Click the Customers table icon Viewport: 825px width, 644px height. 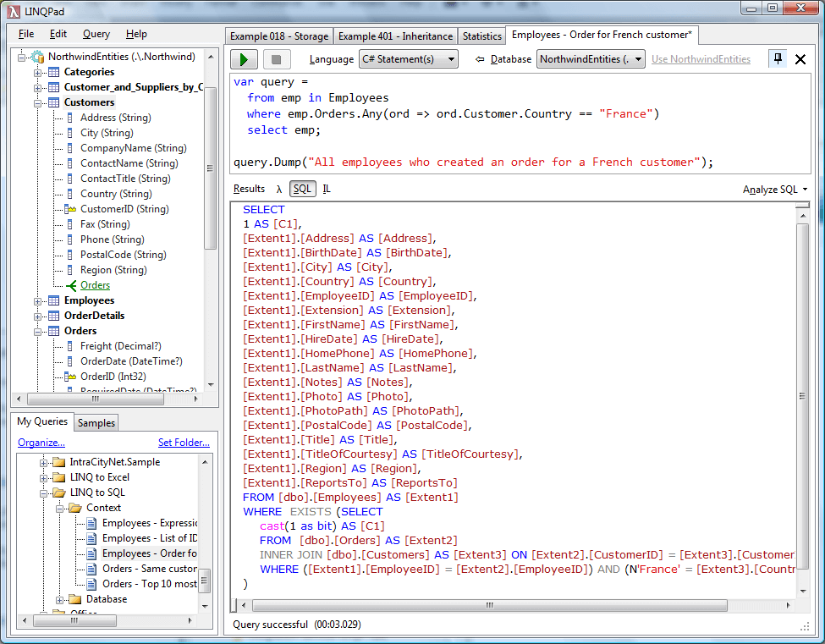pos(53,102)
